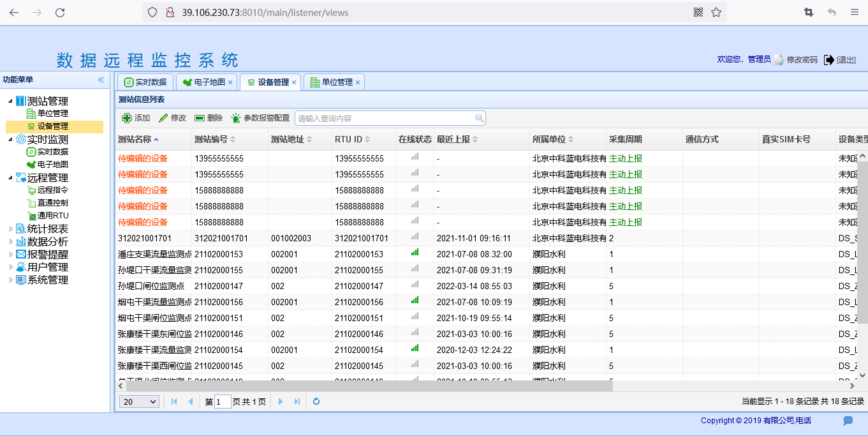Collapse the 功能菜单 sidebar panel

click(x=101, y=80)
